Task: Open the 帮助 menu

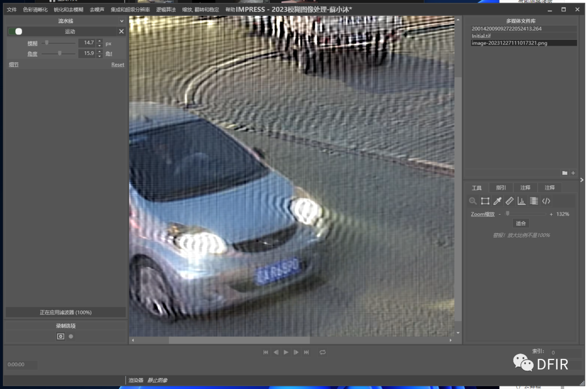Action: [x=230, y=10]
